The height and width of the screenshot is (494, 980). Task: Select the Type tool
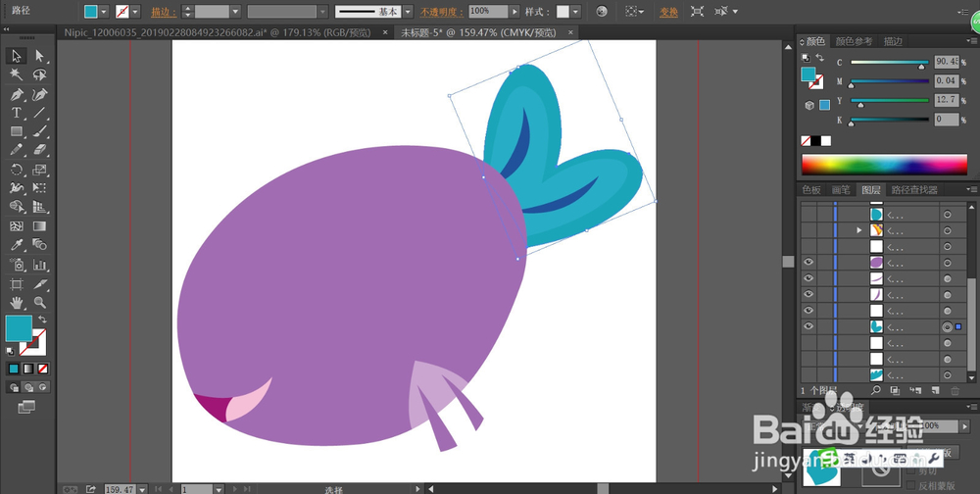pos(17,113)
